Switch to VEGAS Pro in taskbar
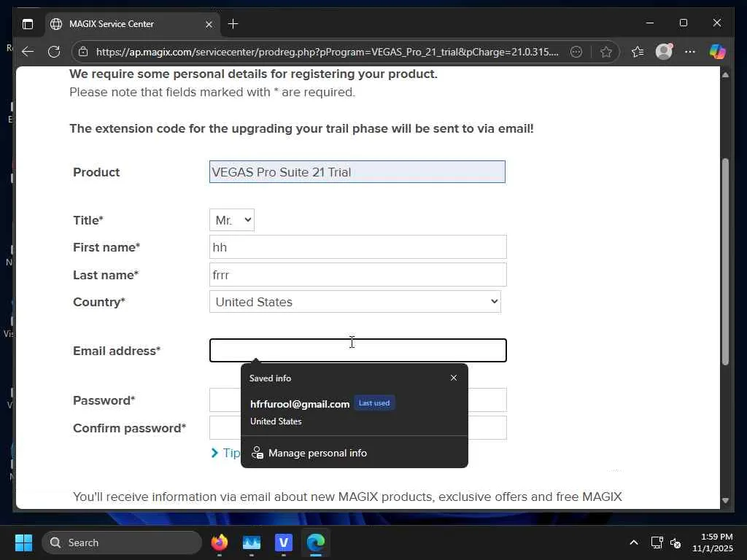The height and width of the screenshot is (560, 747). (x=284, y=542)
